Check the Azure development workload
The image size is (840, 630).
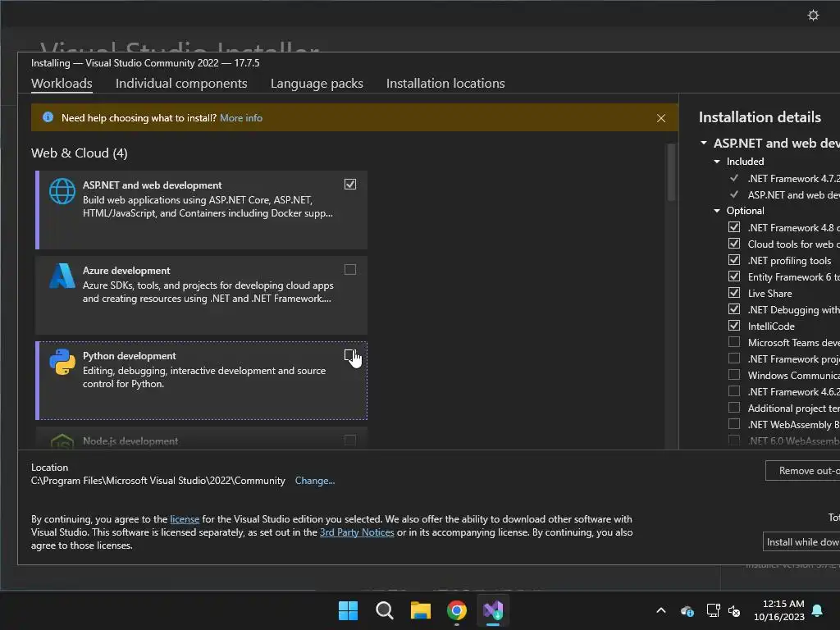pos(349,269)
